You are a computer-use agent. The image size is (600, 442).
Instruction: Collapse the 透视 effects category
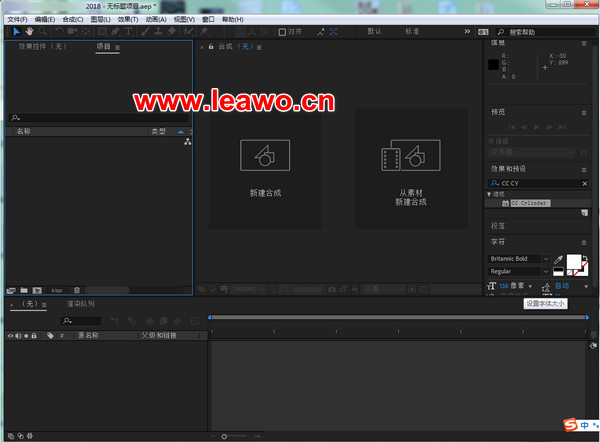click(x=489, y=194)
